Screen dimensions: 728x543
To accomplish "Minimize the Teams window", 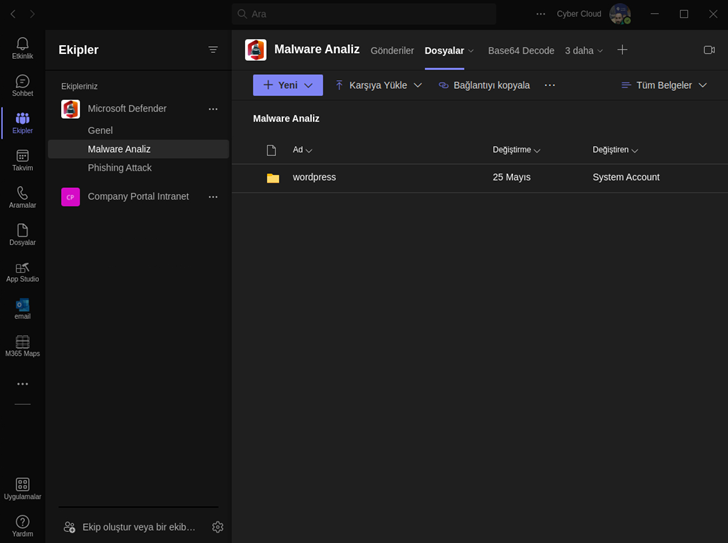I will click(655, 14).
